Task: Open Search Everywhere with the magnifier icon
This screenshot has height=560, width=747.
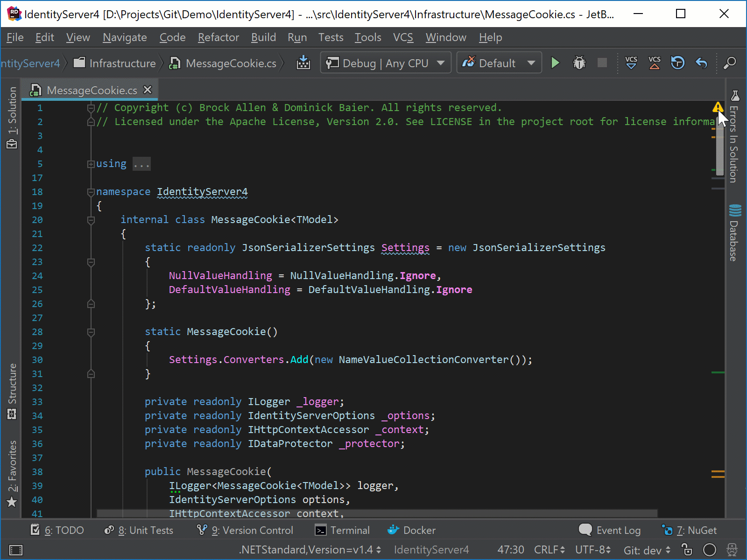Action: [x=730, y=63]
